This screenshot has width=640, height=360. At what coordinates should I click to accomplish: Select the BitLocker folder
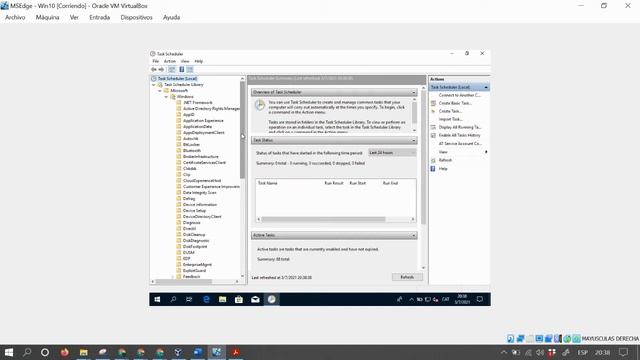[191, 144]
